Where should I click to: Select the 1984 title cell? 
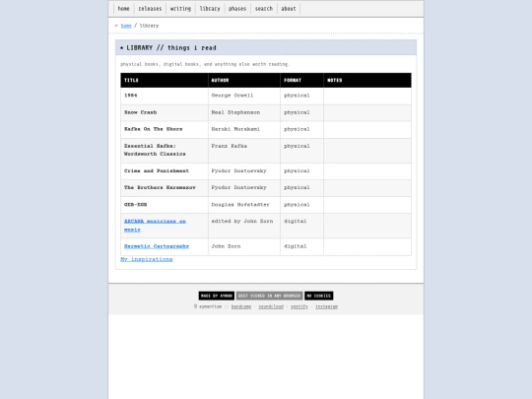coord(165,96)
